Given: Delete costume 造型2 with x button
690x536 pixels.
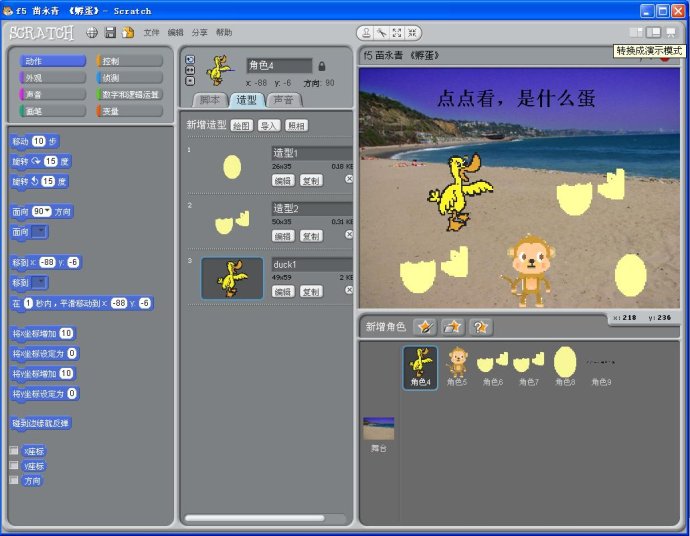Looking at the screenshot, I should point(349,234).
